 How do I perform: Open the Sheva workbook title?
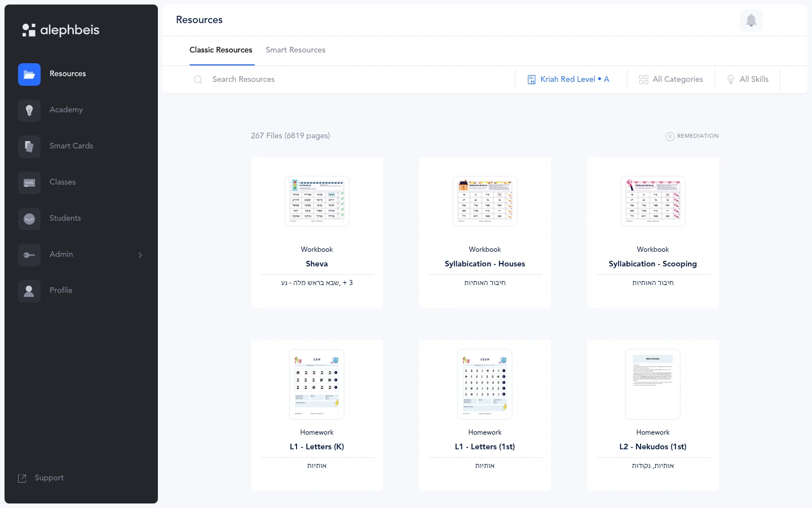click(x=317, y=264)
